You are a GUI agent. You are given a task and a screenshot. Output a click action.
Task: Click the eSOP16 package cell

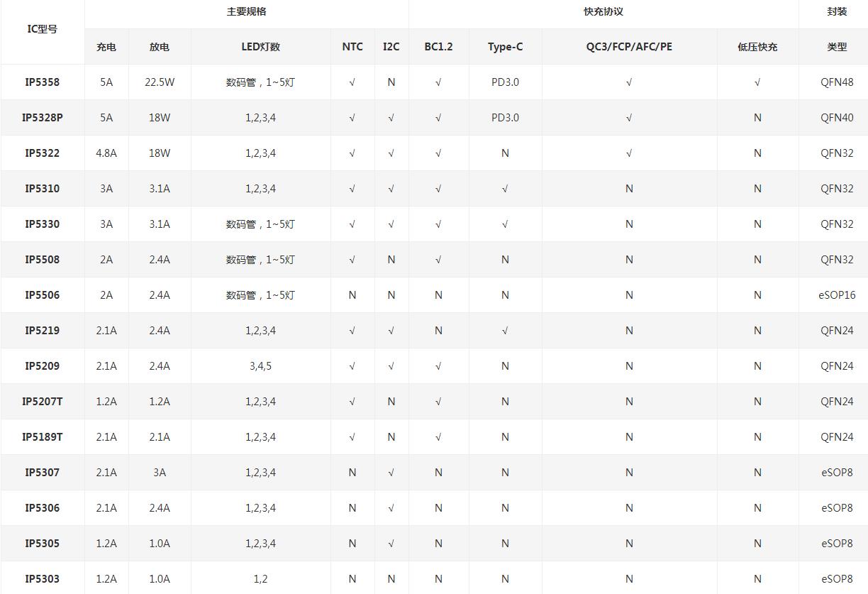pos(837,295)
